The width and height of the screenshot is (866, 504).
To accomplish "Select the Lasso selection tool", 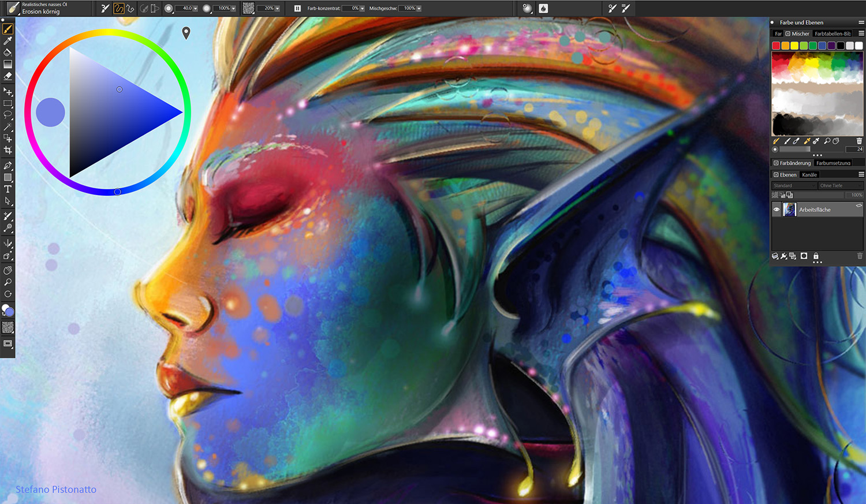I will point(8,115).
